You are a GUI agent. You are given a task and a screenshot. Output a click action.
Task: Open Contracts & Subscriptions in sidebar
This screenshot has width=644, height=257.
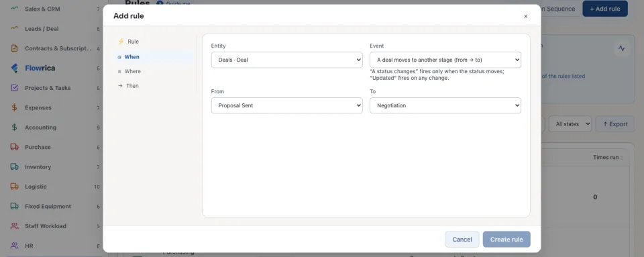coord(55,48)
